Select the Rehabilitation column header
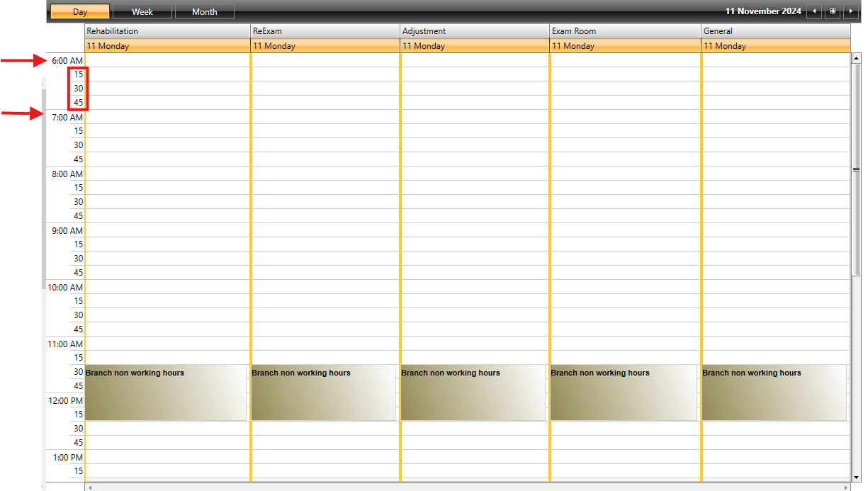This screenshot has width=868, height=491. pos(167,31)
